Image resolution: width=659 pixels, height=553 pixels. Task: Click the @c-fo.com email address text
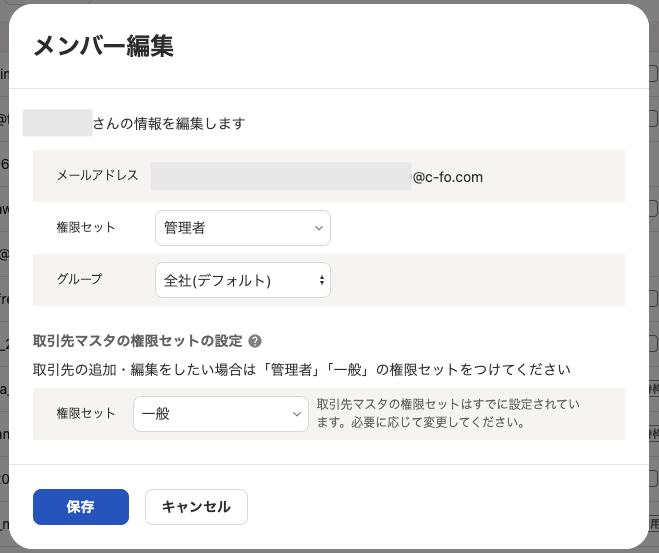[x=448, y=177]
